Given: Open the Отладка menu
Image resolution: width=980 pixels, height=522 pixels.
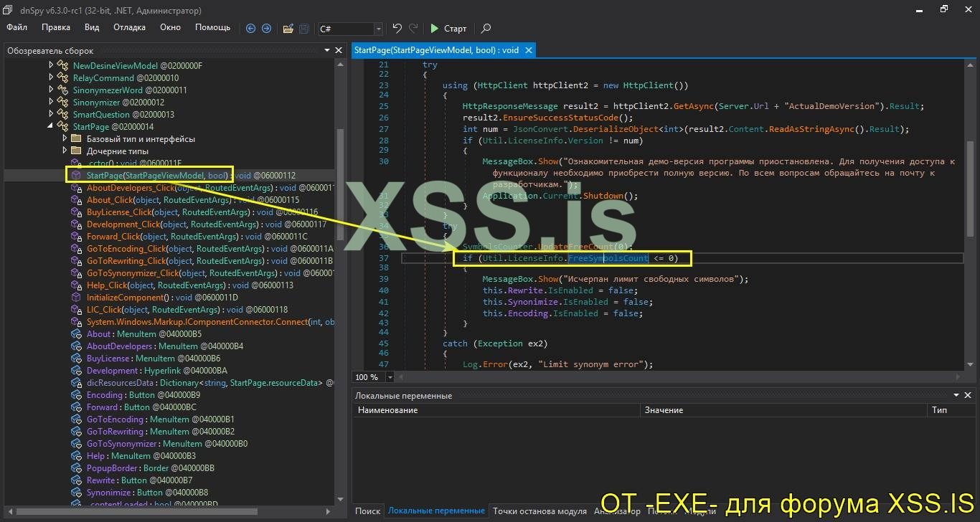Looking at the screenshot, I should pos(129,27).
